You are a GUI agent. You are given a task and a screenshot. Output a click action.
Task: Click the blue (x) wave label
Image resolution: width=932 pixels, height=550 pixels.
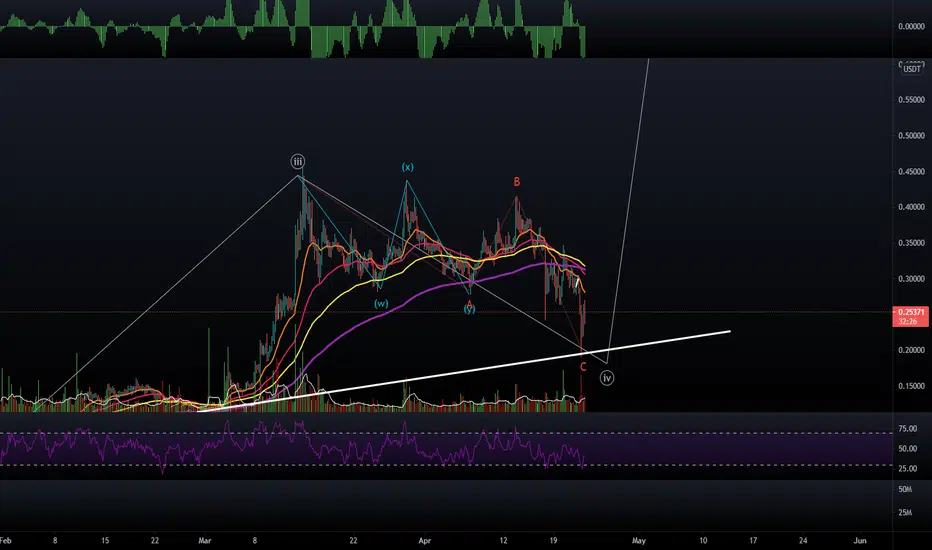coord(407,167)
